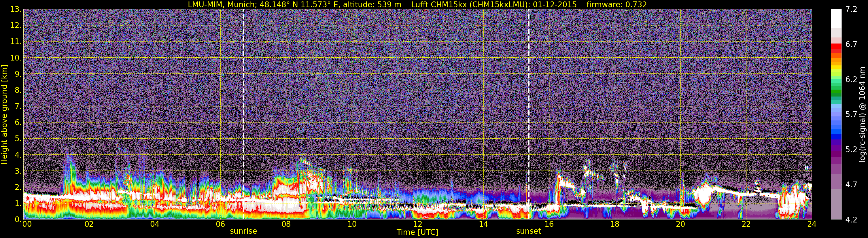Click the height axis tick label "6."
This screenshot has width=868, height=238.
coord(18,122)
